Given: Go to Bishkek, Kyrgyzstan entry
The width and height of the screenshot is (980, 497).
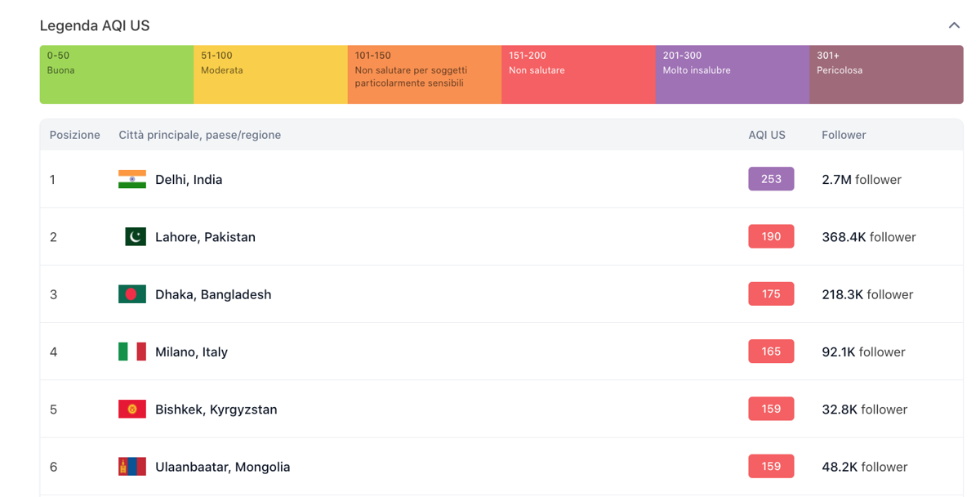Looking at the screenshot, I should coord(216,410).
